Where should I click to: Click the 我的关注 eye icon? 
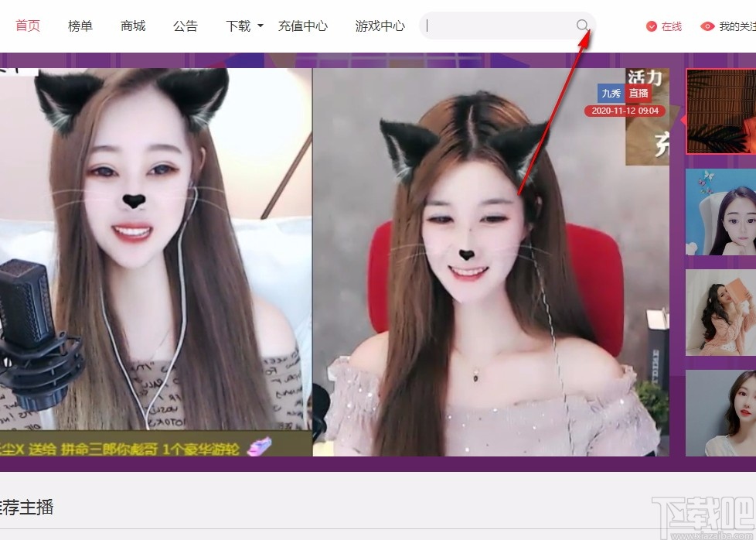pos(707,26)
